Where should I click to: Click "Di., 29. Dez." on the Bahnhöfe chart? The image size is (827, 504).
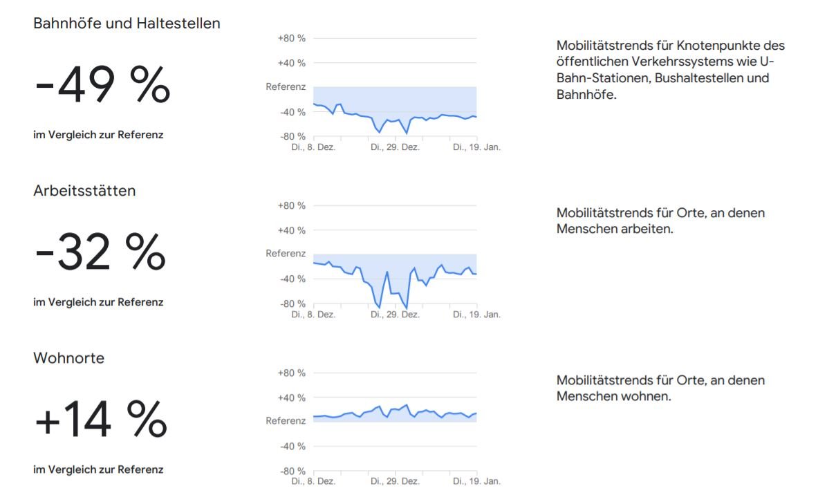[x=395, y=147]
